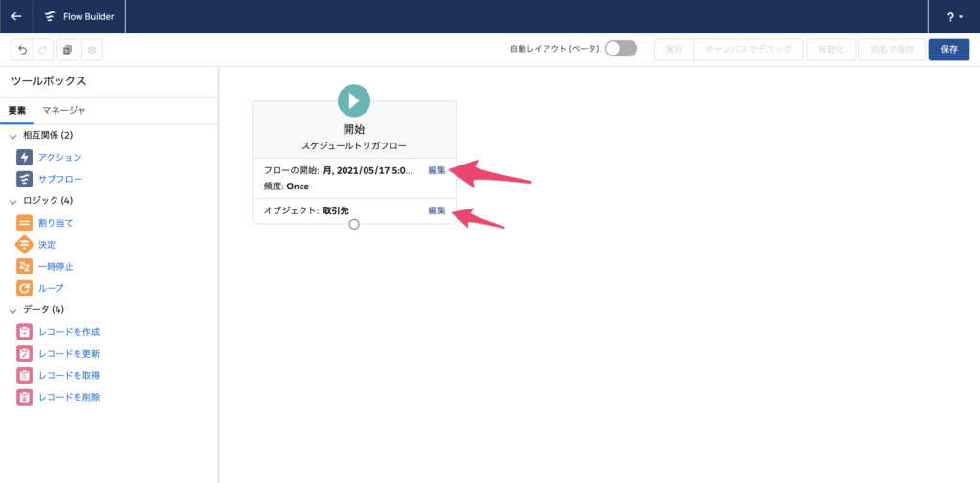
Task: Select the サブフロー element icon
Action: coord(24,179)
